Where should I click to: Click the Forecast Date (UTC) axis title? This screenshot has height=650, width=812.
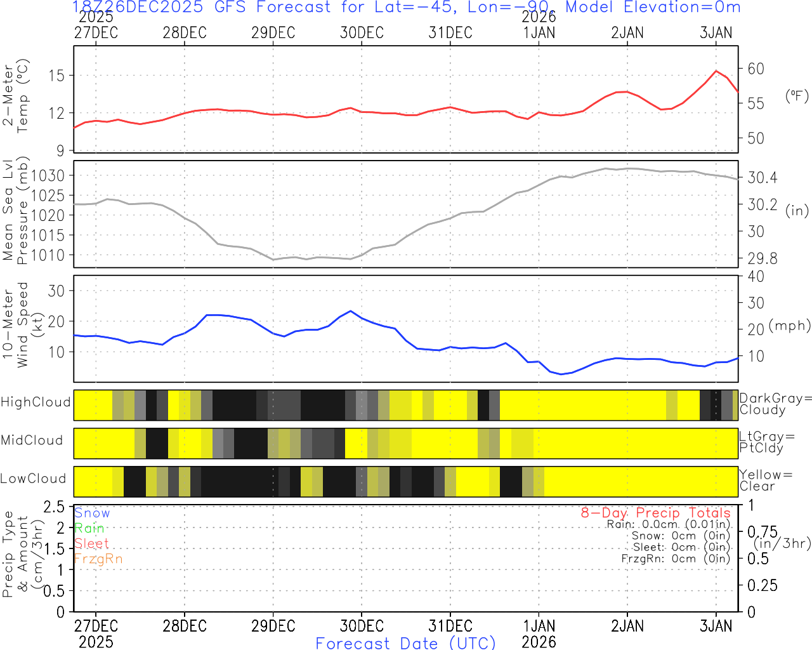(x=406, y=643)
